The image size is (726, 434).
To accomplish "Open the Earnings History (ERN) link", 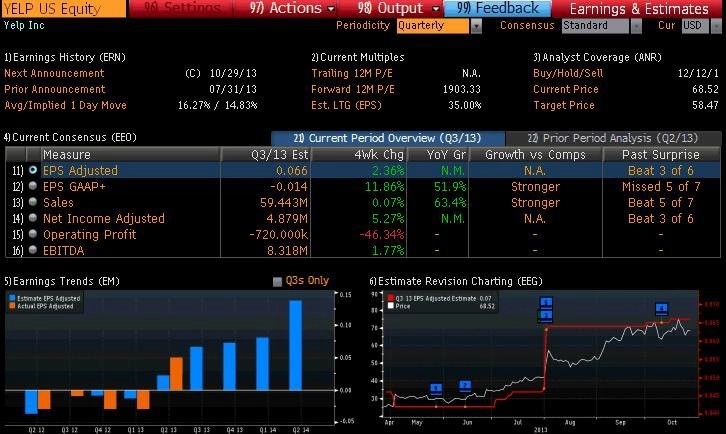I will point(65,57).
